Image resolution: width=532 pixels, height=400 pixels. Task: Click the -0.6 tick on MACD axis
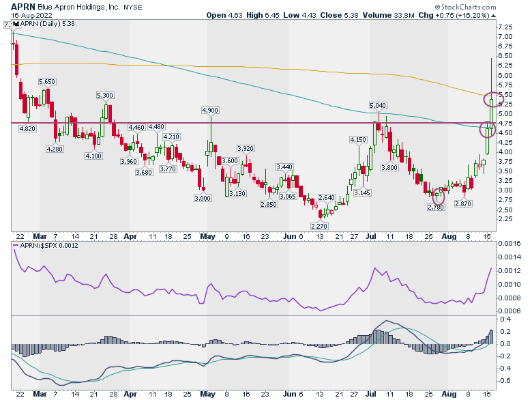(504, 381)
